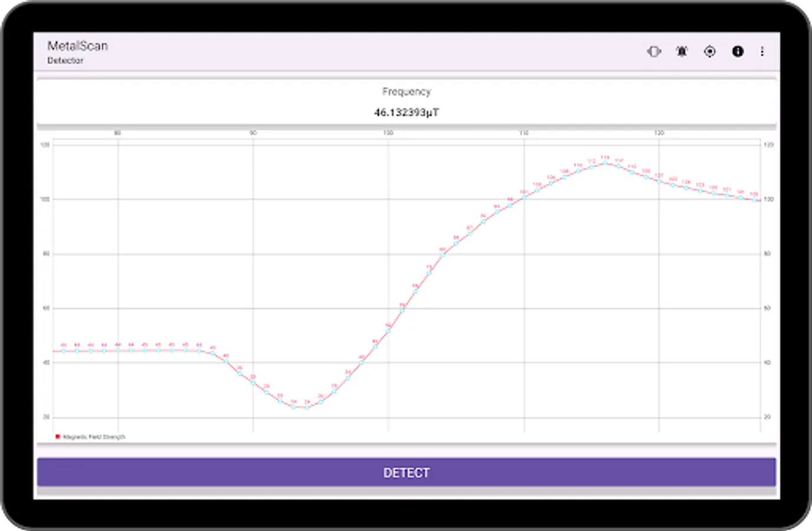812x531 pixels.
Task: Click the MetalScan title in the app bar
Action: tap(78, 45)
